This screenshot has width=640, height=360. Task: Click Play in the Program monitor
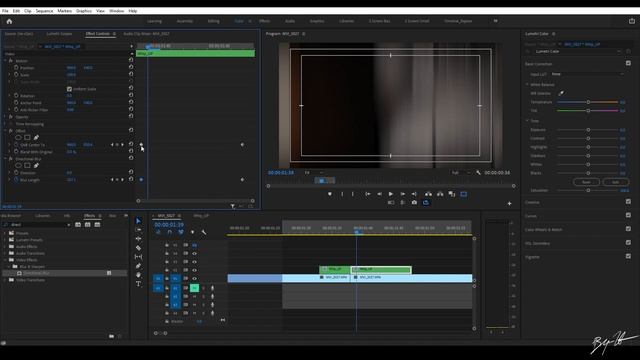(x=391, y=194)
